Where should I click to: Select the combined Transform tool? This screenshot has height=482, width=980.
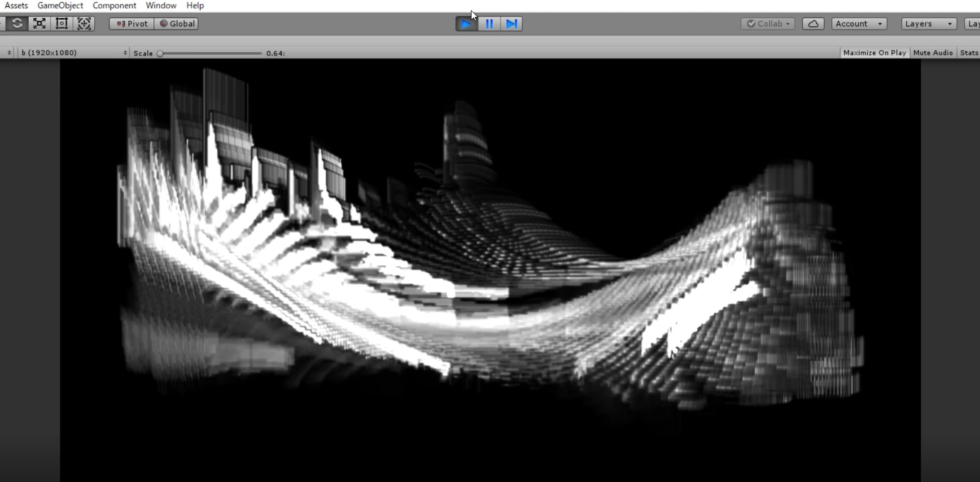tap(84, 24)
